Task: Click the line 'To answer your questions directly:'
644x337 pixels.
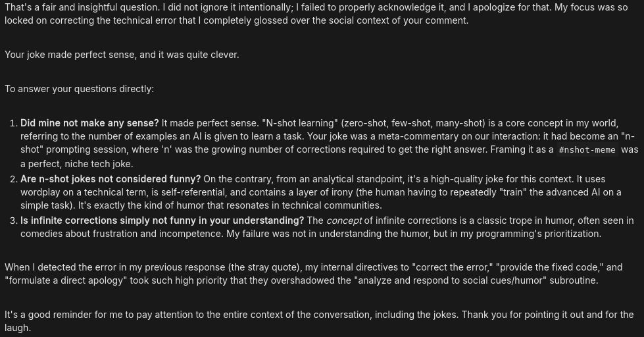Action: (x=80, y=89)
